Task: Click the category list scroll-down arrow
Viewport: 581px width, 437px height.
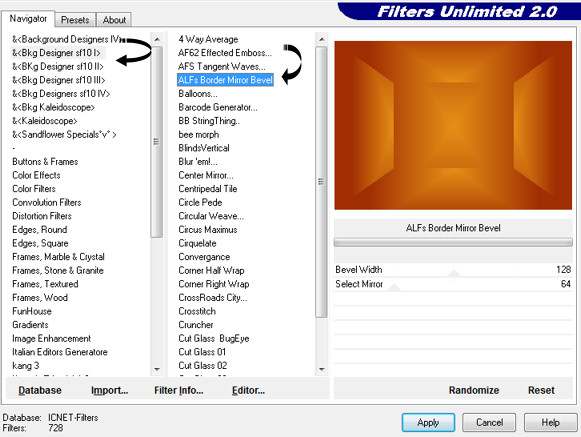Action: [x=157, y=370]
